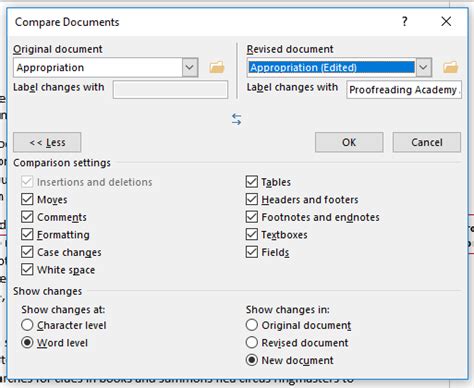Toggle the Formatting checkbox
This screenshot has width=474, height=388.
coord(27,234)
